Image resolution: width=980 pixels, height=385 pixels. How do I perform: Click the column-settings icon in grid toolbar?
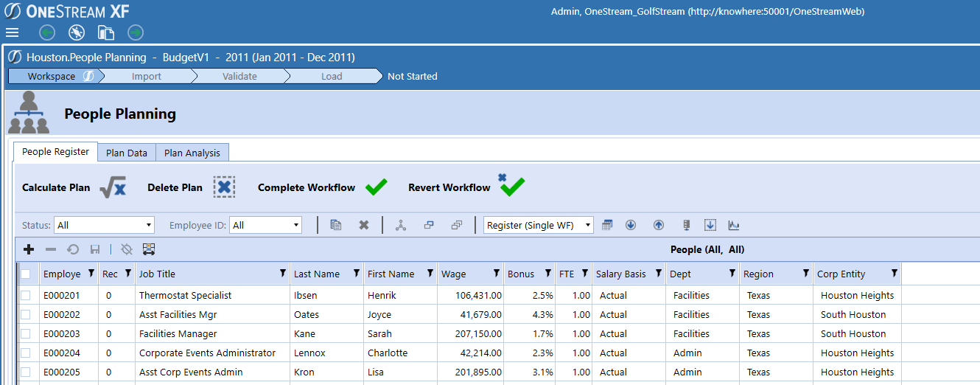[149, 249]
